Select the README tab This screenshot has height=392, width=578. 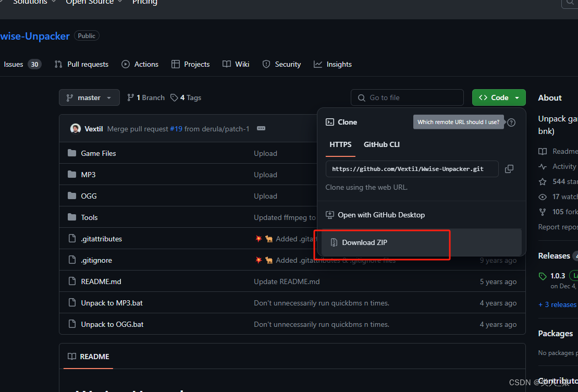tap(89, 357)
